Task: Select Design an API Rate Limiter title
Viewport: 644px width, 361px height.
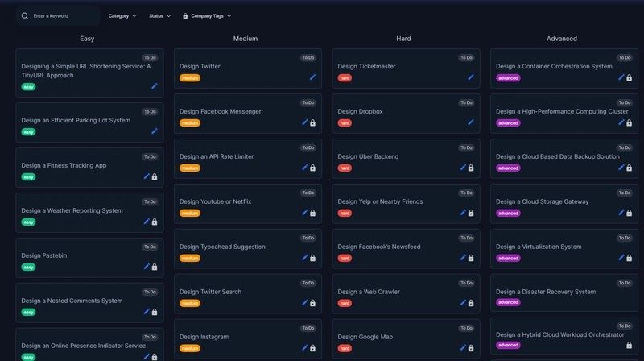Action: point(217,156)
